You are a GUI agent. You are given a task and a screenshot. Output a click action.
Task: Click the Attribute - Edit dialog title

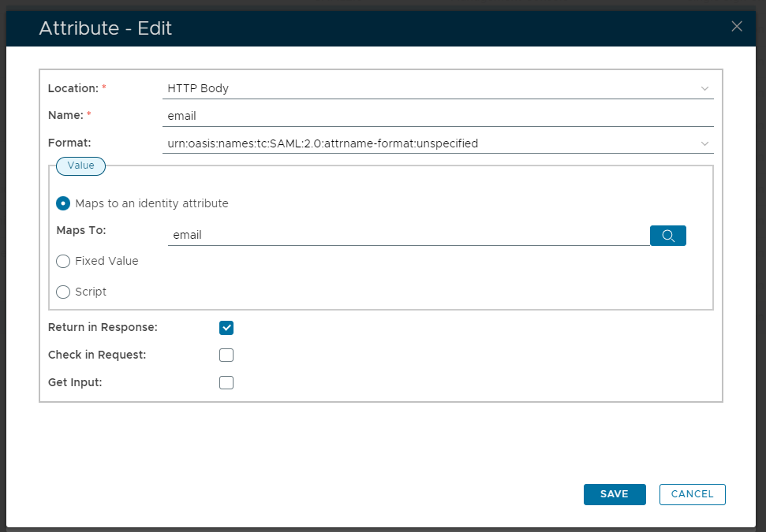[x=106, y=28]
